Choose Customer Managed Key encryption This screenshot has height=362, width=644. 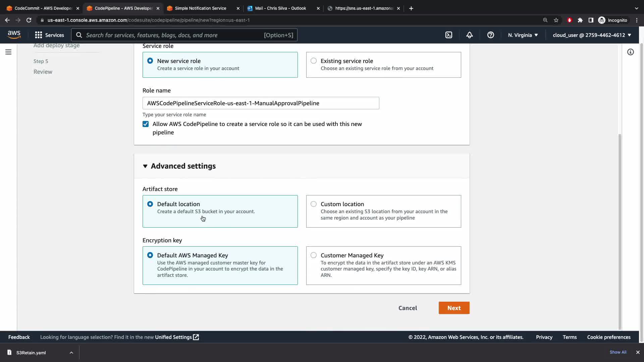[314, 255]
